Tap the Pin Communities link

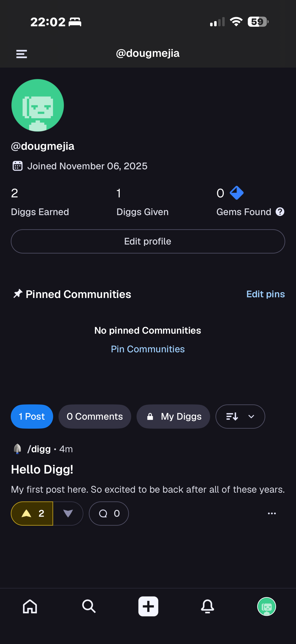[148, 349]
